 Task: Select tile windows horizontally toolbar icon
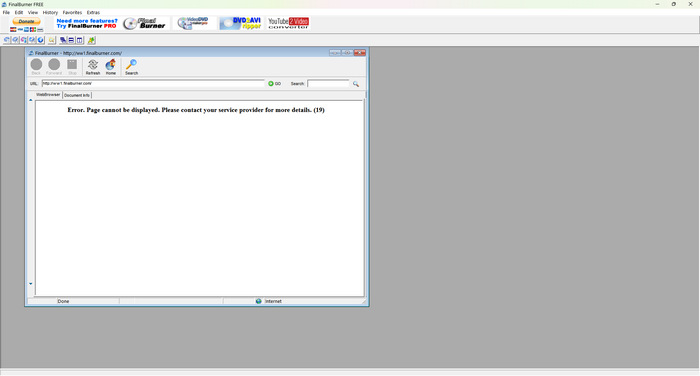(x=71, y=40)
